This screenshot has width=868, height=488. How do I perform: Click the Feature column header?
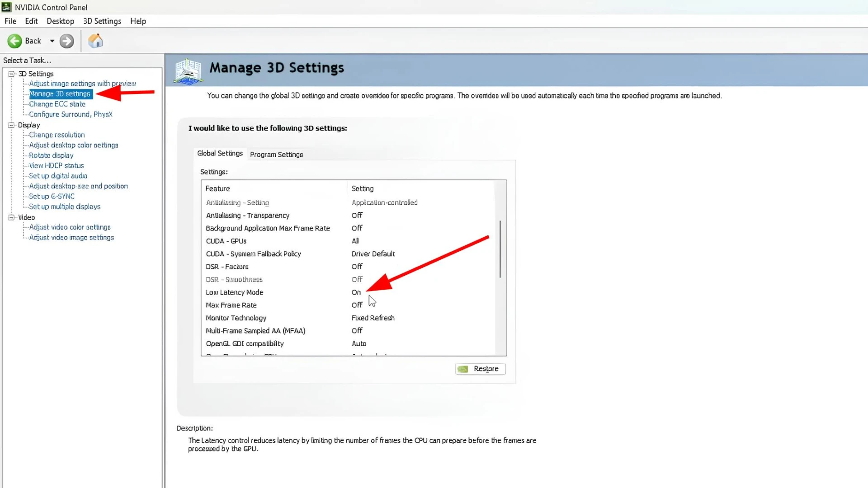[x=274, y=189]
